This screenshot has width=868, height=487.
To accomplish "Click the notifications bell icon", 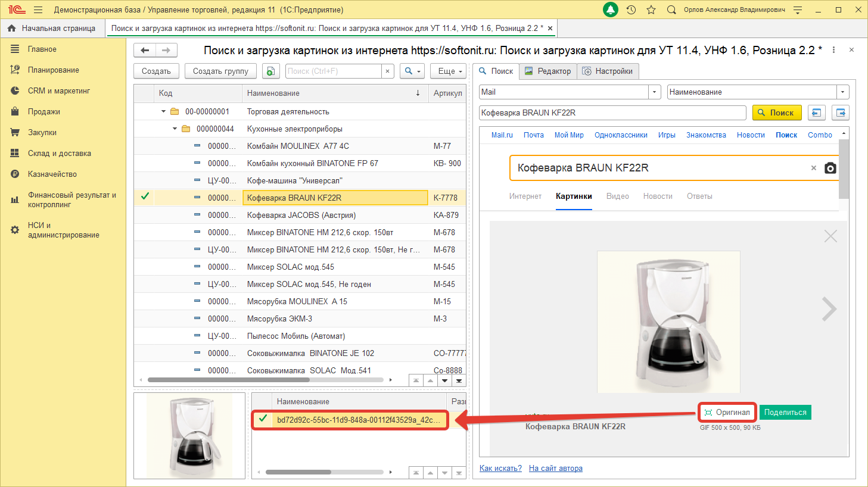I will [611, 10].
